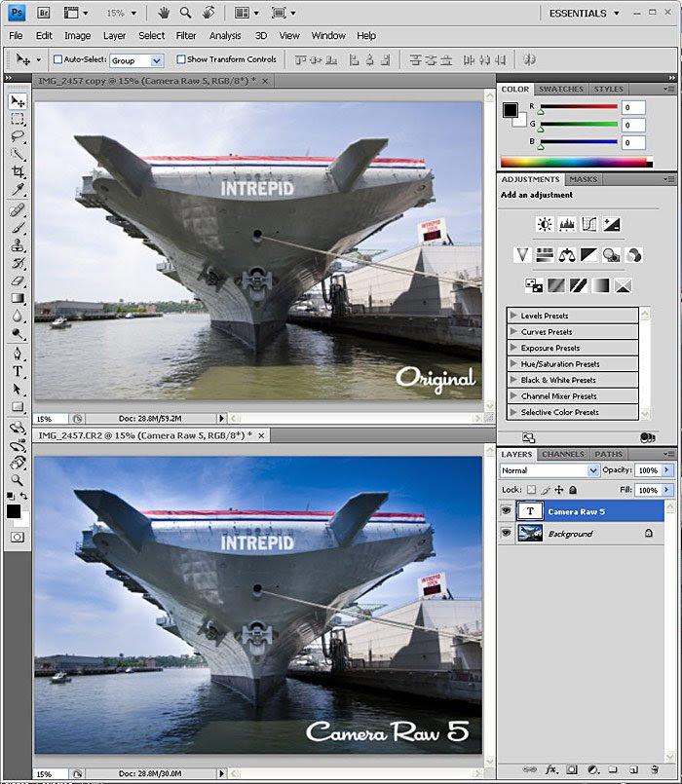Toggle lock transparent pixels

coord(531,490)
